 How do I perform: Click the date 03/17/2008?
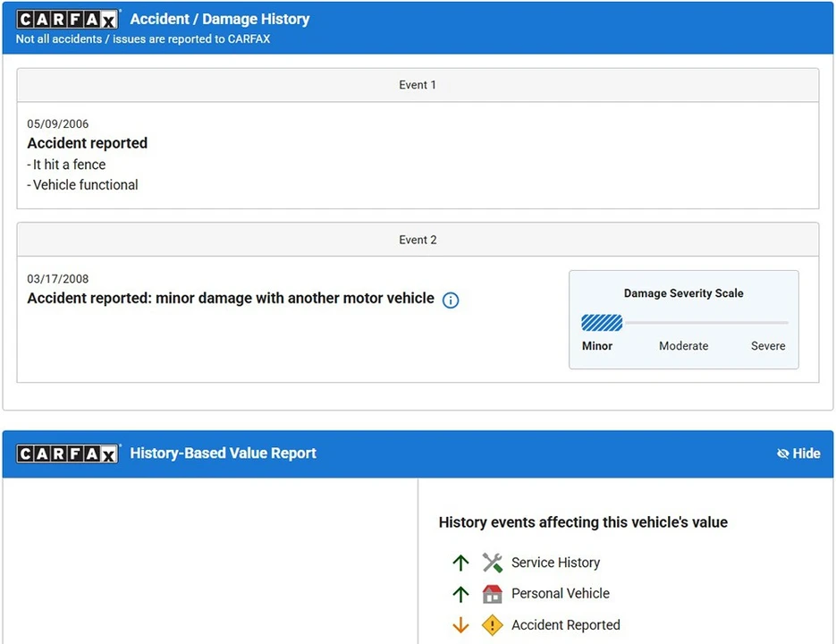57,278
